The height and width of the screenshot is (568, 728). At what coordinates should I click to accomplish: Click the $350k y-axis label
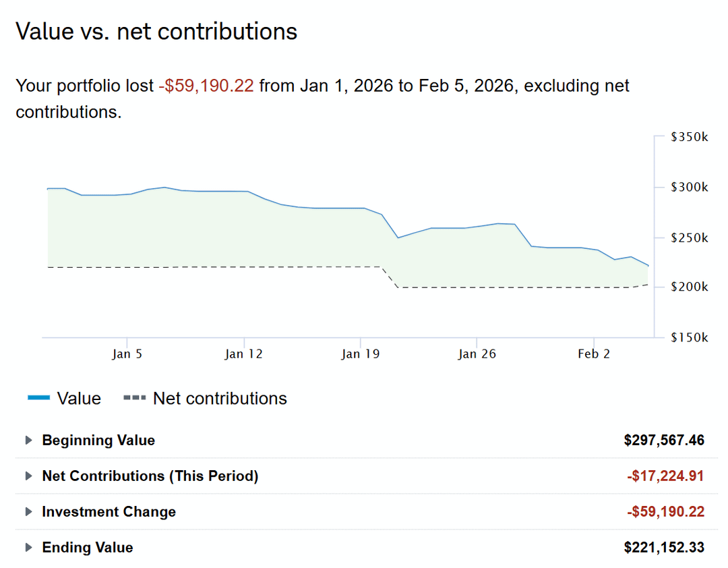click(690, 137)
